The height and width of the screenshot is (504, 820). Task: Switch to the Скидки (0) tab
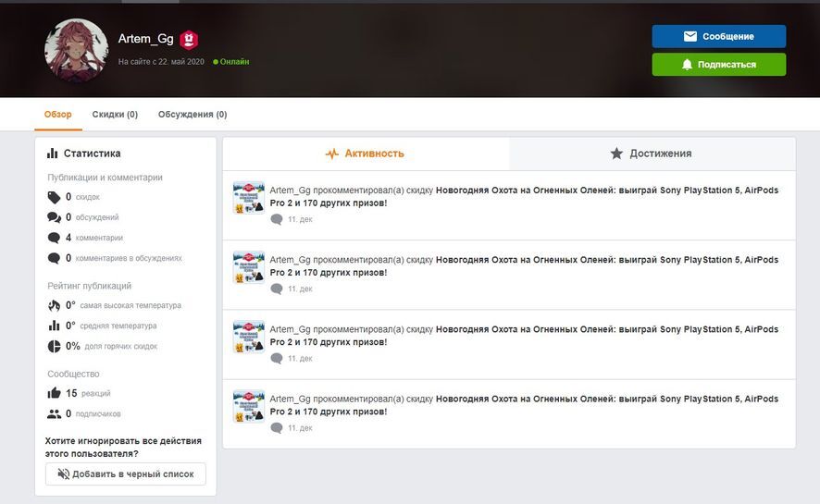pyautogui.click(x=115, y=115)
